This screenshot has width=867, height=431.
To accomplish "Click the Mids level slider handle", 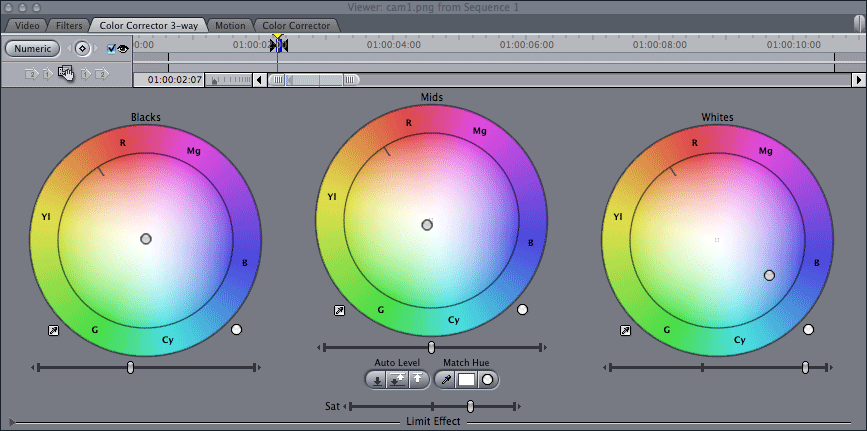I will tap(431, 347).
